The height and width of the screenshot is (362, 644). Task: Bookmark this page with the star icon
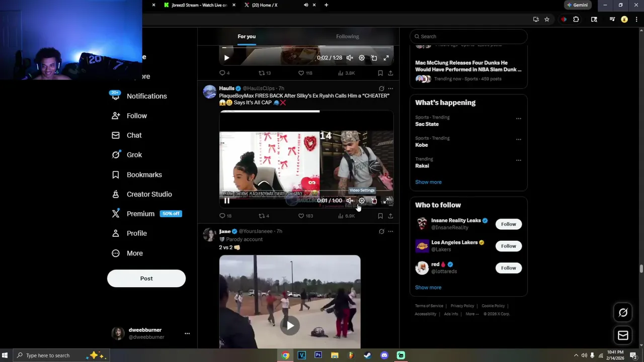[x=547, y=20]
